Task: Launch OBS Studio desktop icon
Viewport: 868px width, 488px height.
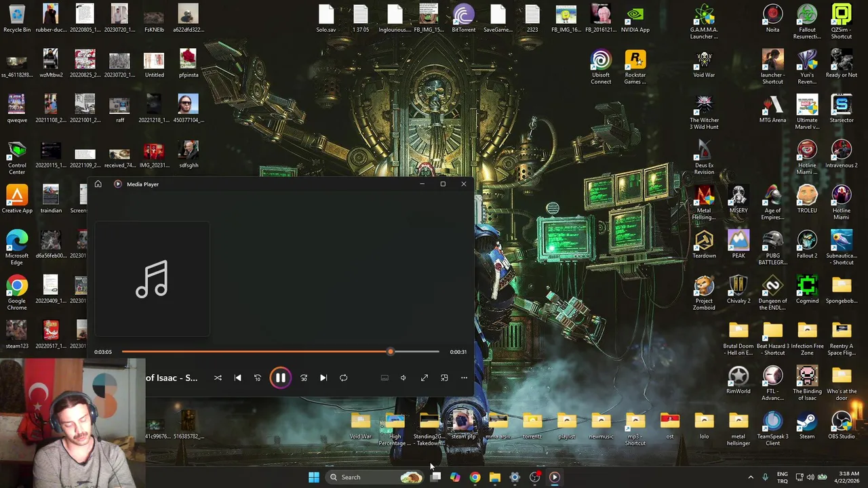Action: [842, 426]
